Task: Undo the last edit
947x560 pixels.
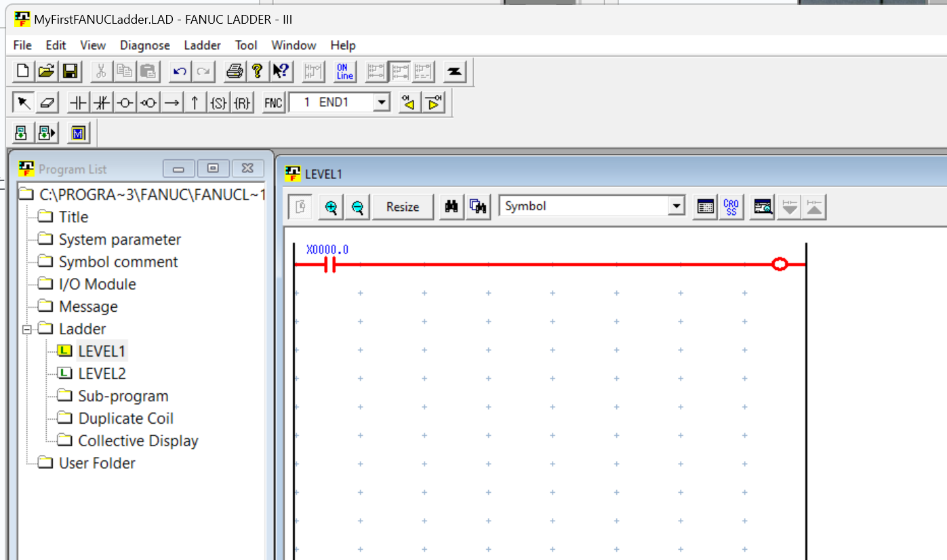Action: point(180,71)
